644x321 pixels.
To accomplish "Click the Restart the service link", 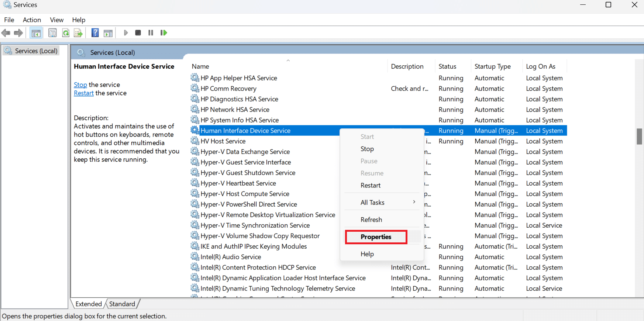I will (84, 93).
